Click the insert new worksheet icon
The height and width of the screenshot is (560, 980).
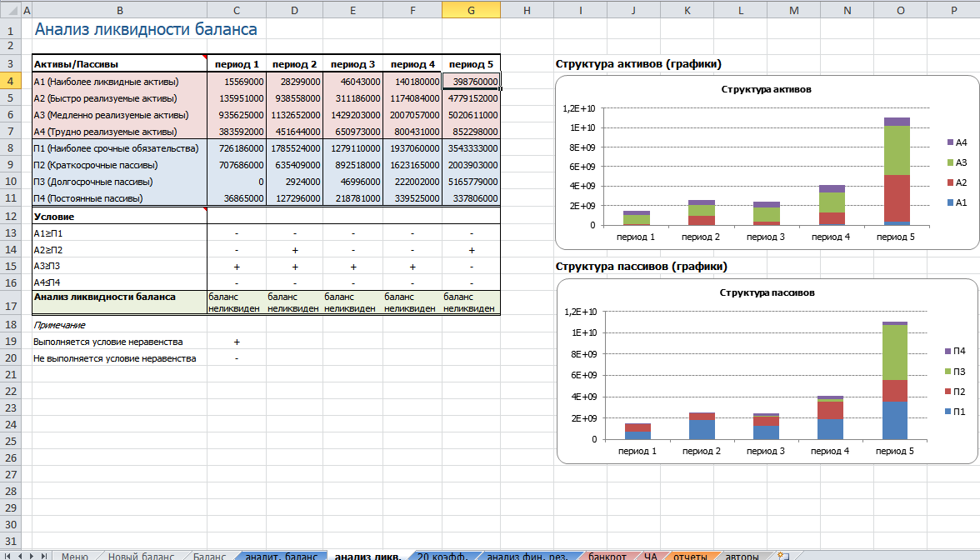(783, 556)
